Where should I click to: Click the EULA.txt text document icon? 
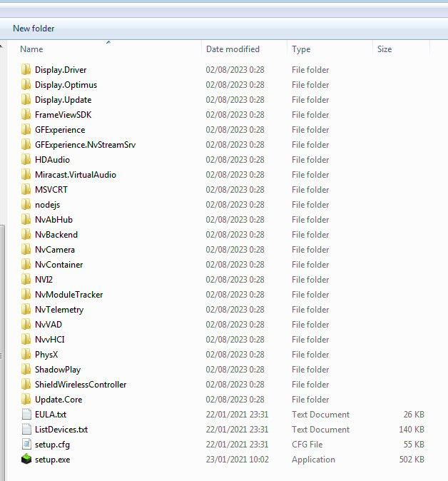coord(26,415)
